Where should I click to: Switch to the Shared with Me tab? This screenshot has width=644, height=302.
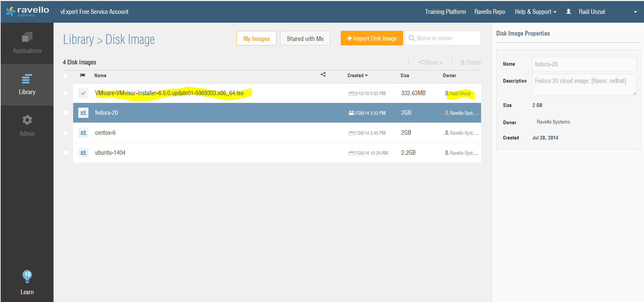305,39
